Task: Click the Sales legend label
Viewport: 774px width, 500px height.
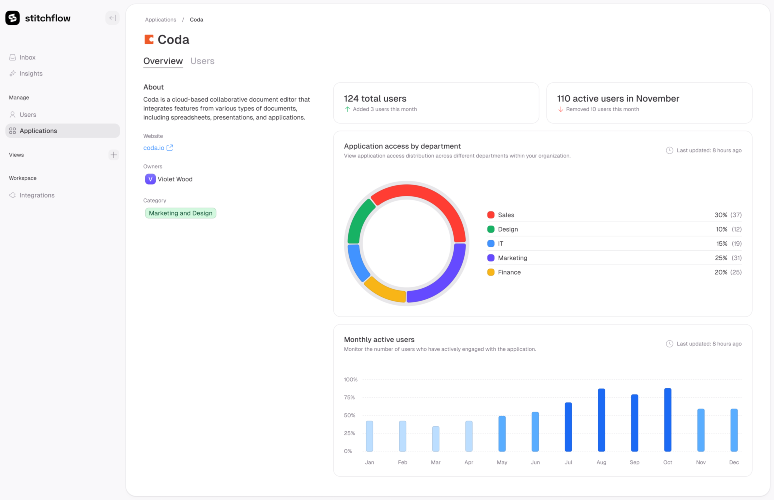Action: point(506,215)
